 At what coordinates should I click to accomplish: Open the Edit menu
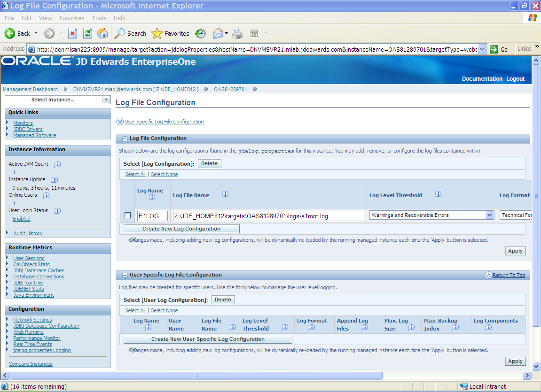click(27, 18)
